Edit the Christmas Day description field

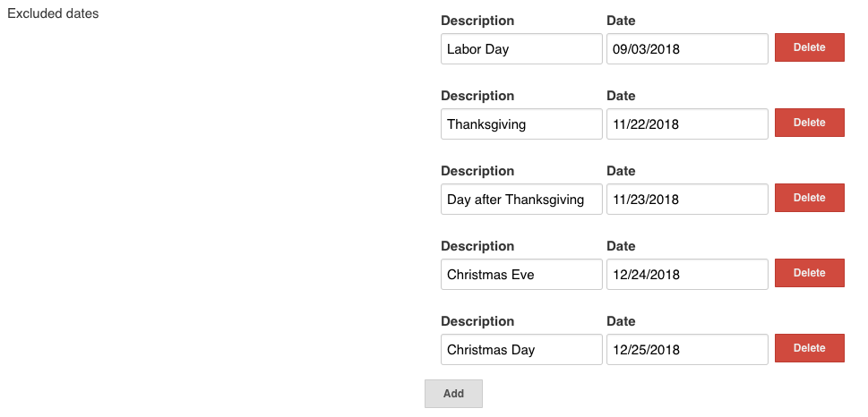[521, 350]
